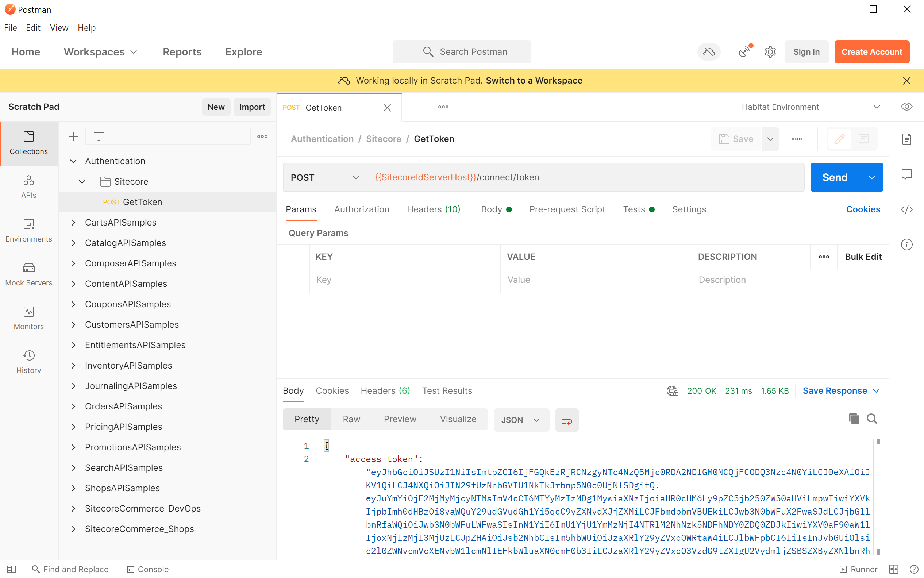Open collection options three-dot menu in sidebar
This screenshot has width=924, height=578.
pyautogui.click(x=262, y=136)
